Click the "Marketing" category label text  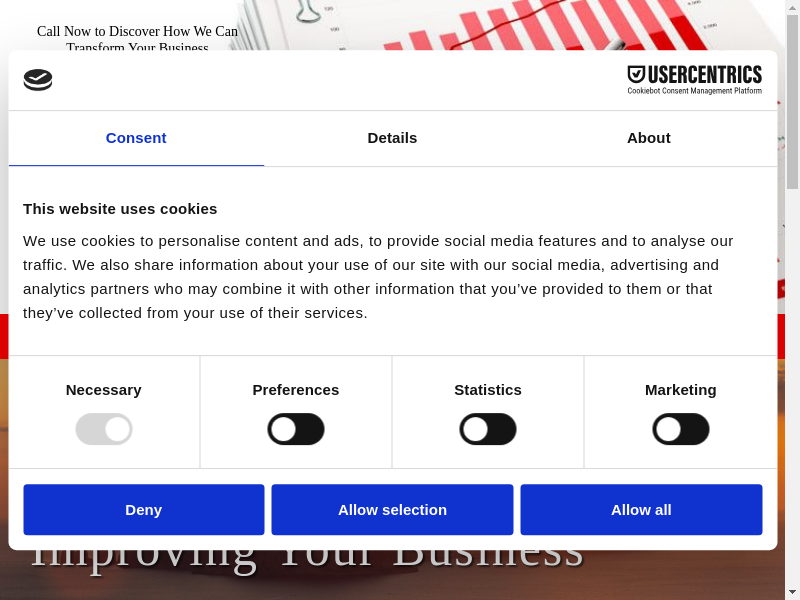pyautogui.click(x=681, y=390)
